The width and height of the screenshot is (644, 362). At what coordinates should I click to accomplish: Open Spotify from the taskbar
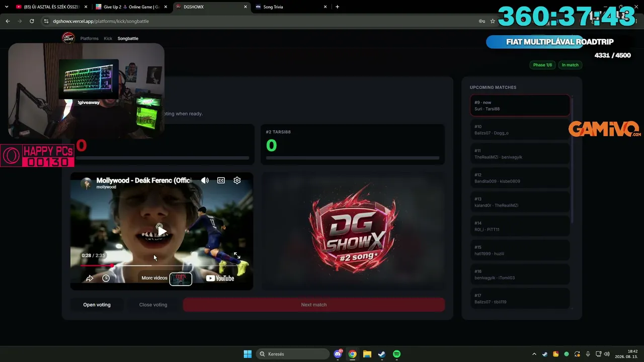coord(396,354)
